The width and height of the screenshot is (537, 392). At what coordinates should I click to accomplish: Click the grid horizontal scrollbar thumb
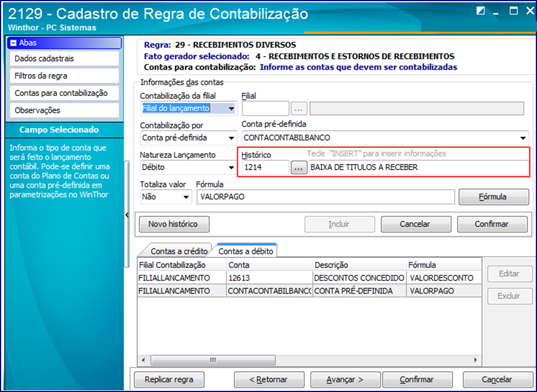[x=213, y=360]
